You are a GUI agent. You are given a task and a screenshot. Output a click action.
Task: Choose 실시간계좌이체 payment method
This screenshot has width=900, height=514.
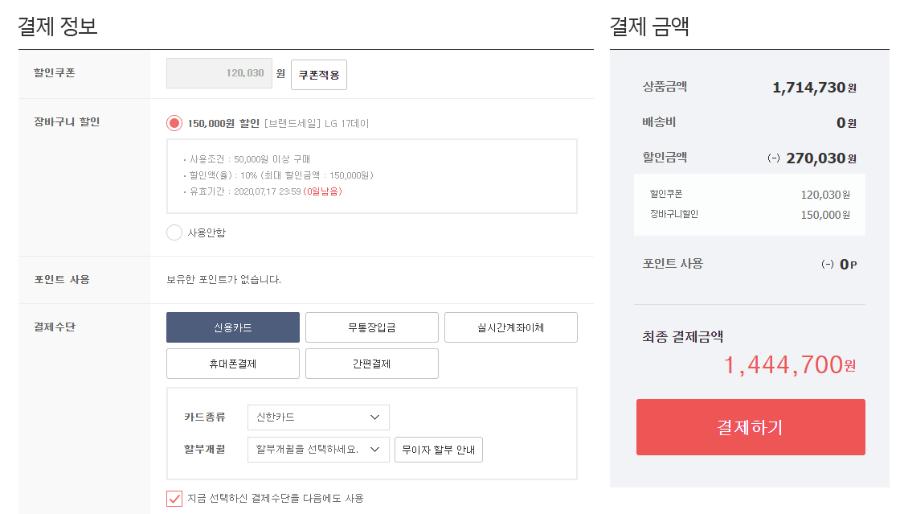click(511, 327)
